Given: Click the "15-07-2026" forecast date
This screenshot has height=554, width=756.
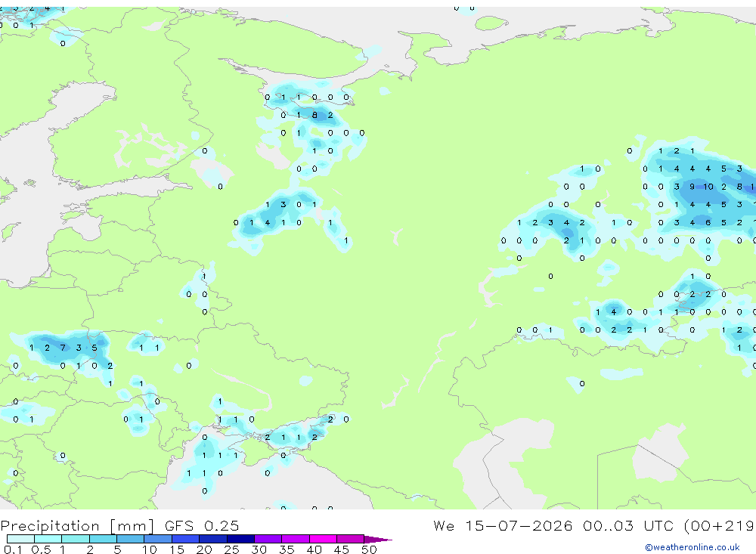Looking at the screenshot, I should (x=519, y=525).
